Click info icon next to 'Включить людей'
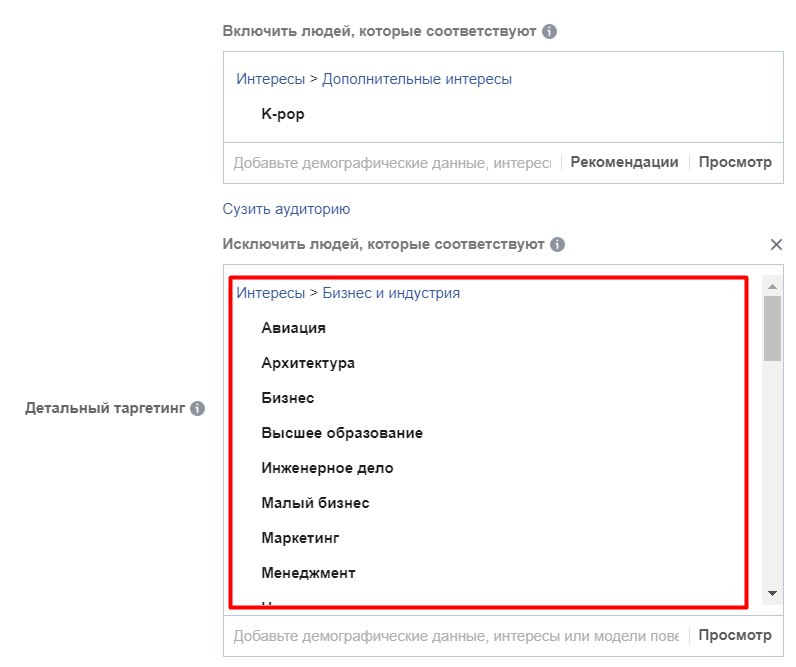Screen dimensions: 796x667 pos(549,31)
